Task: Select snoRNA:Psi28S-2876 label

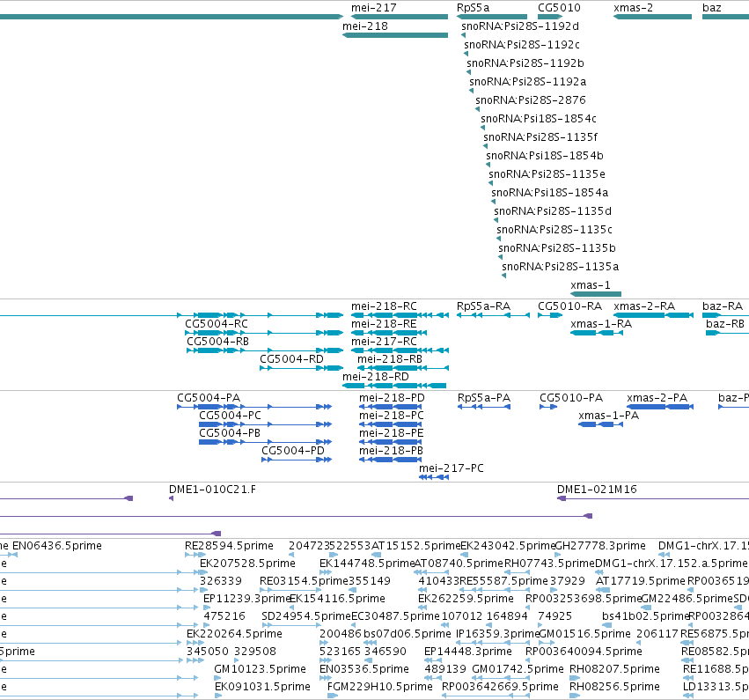Action: [530, 100]
